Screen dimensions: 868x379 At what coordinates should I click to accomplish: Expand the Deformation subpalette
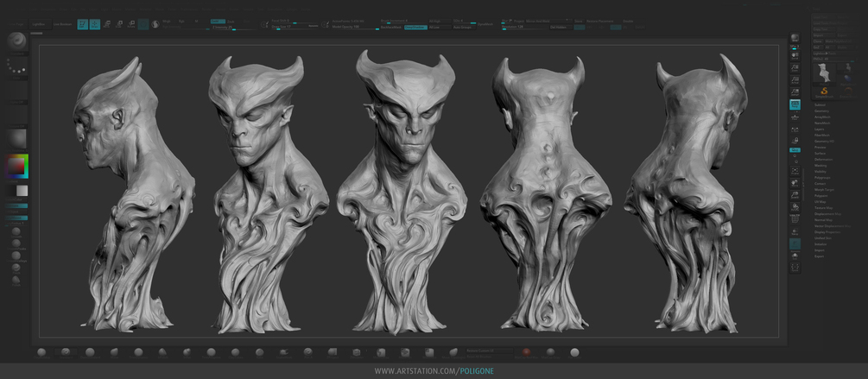coord(823,160)
